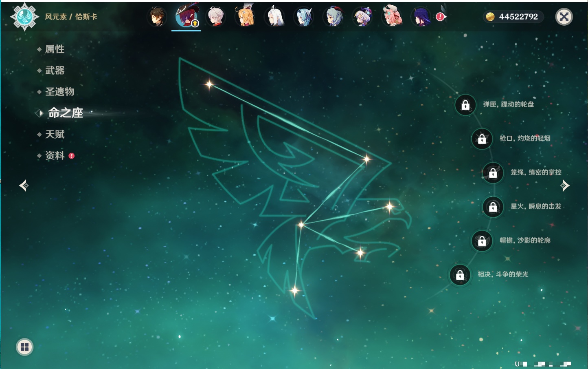
Task: Select the locked 笼绳，缜密的掌控 constellation node
Action: (x=493, y=173)
